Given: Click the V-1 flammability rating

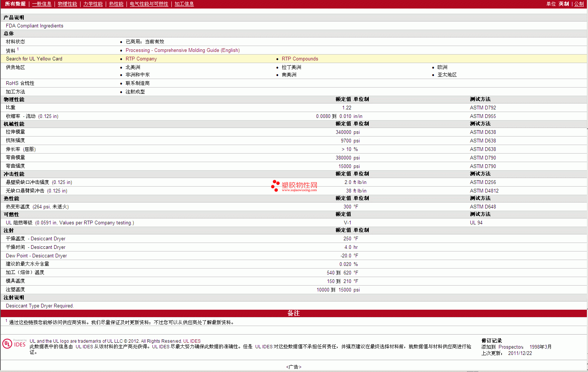Looking at the screenshot, I should [348, 223].
